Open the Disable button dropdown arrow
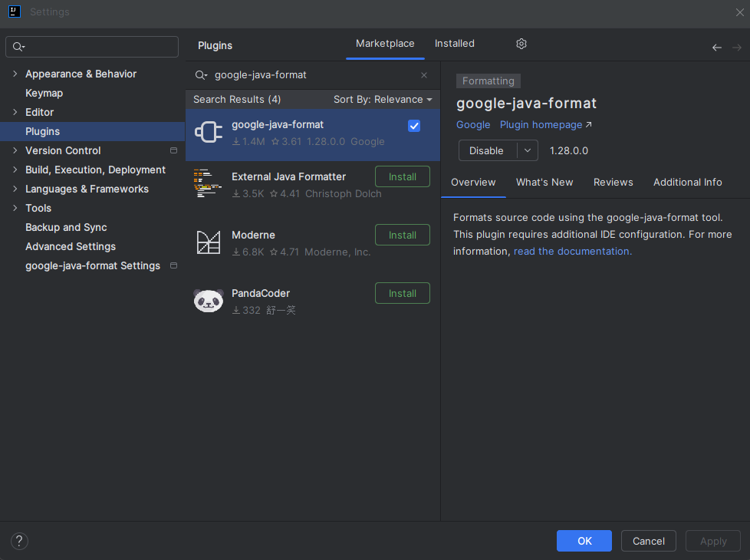Viewport: 750px width, 560px height. point(528,150)
